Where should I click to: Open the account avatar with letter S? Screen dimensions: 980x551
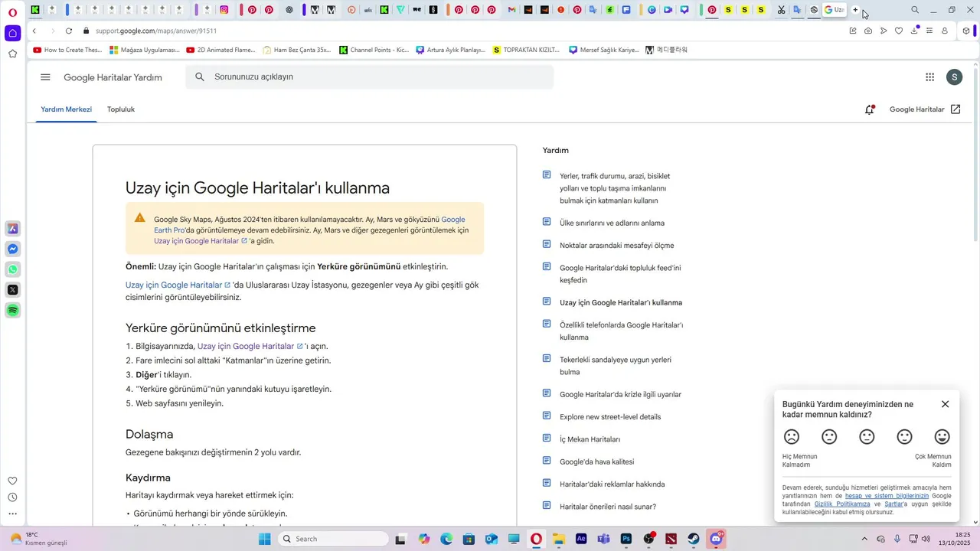coord(954,77)
